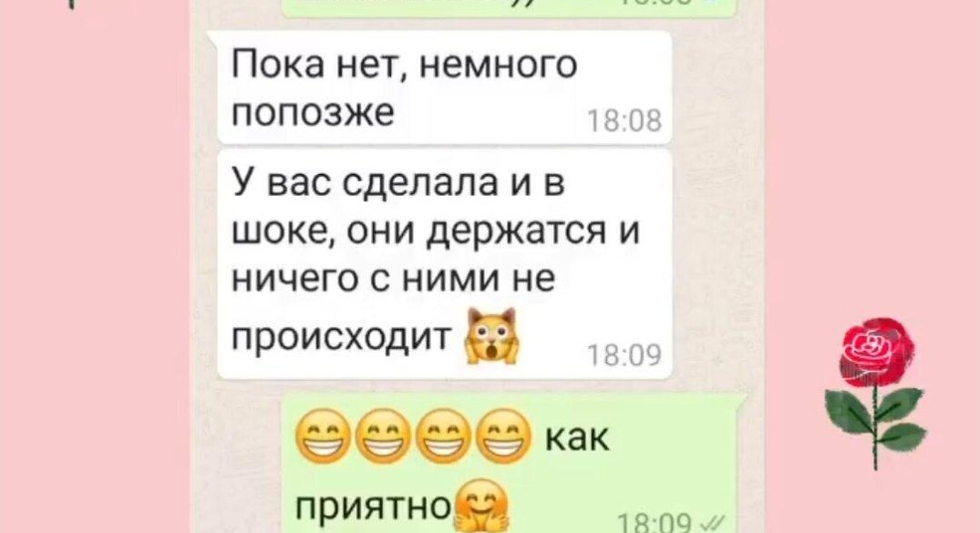Image resolution: width=980 pixels, height=533 pixels.
Task: Click the first grinning face emoji
Action: click(321, 436)
